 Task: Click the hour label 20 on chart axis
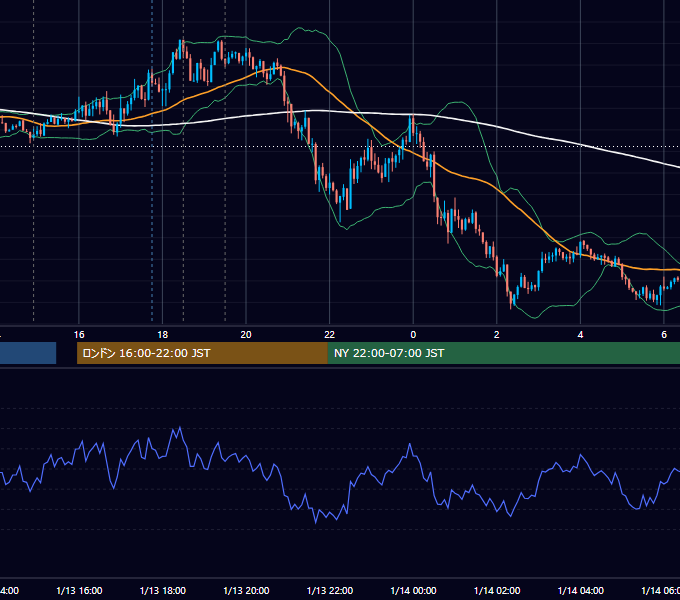click(246, 335)
